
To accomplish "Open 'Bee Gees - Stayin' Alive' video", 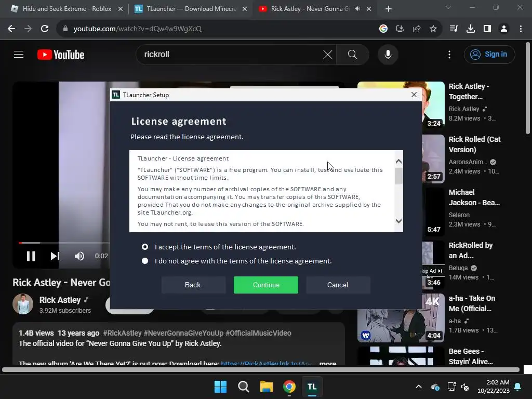I will (470, 356).
